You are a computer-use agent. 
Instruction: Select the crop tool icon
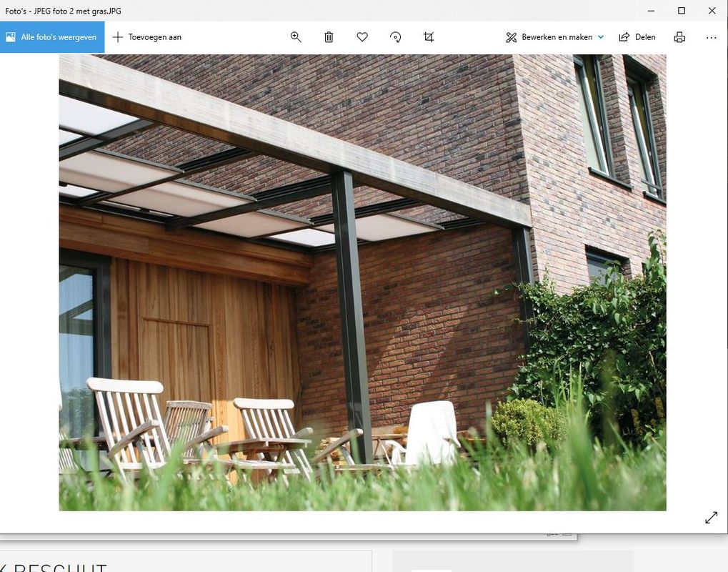429,37
